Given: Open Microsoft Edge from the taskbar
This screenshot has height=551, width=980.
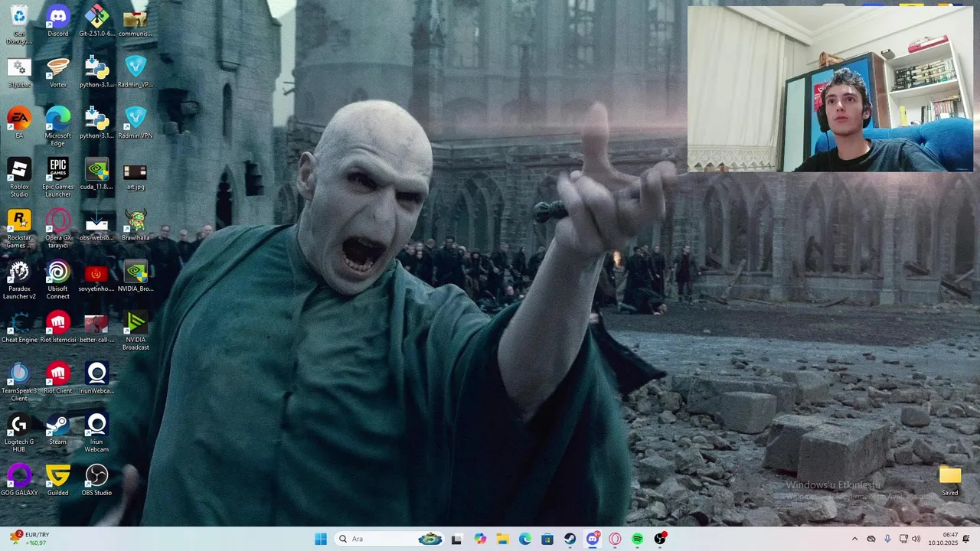Looking at the screenshot, I should coord(525,539).
